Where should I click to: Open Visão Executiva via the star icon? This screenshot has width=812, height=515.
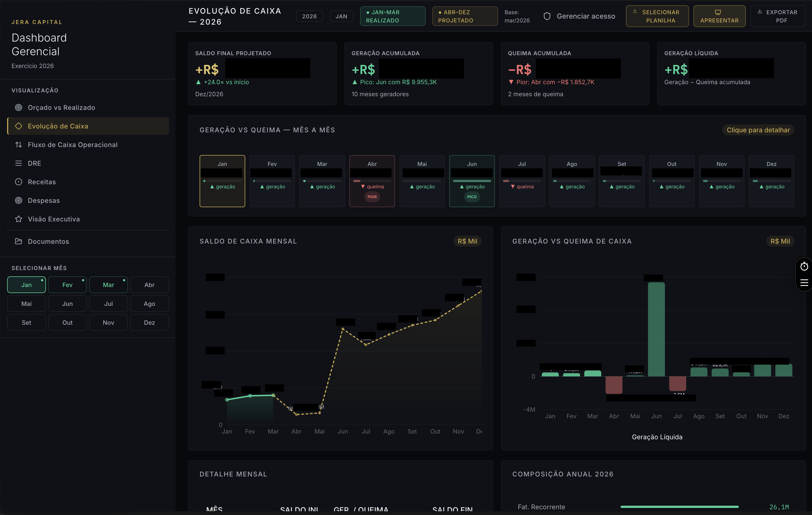coord(18,219)
